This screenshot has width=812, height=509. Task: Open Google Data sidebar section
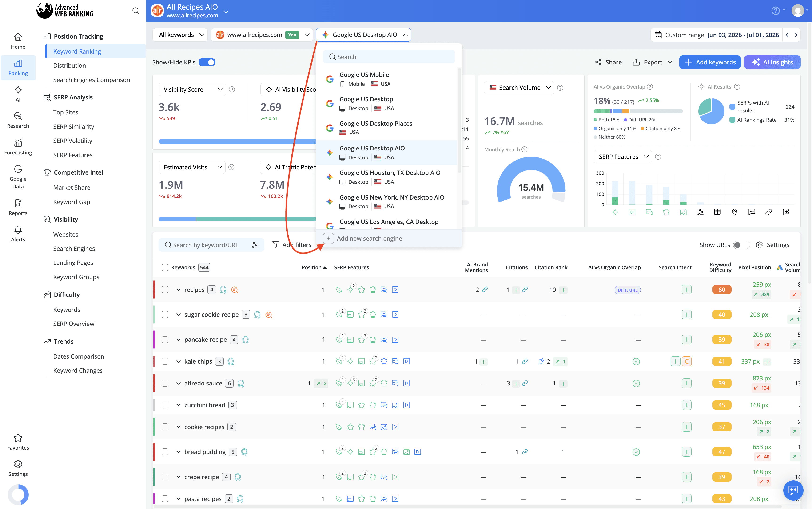tap(18, 177)
